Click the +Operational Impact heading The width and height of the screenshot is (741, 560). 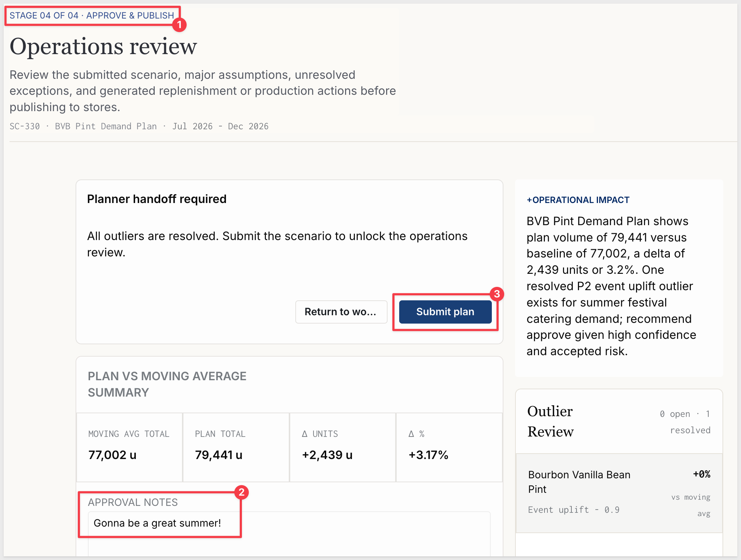click(x=578, y=200)
